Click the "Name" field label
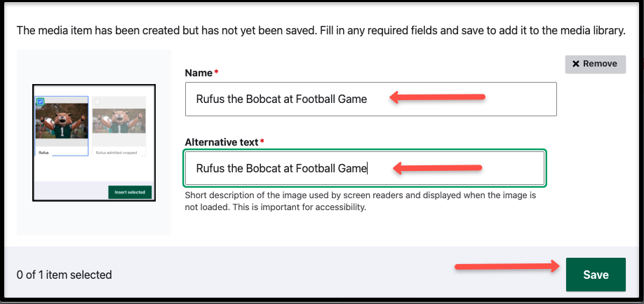The width and height of the screenshot is (644, 304). coord(199,74)
